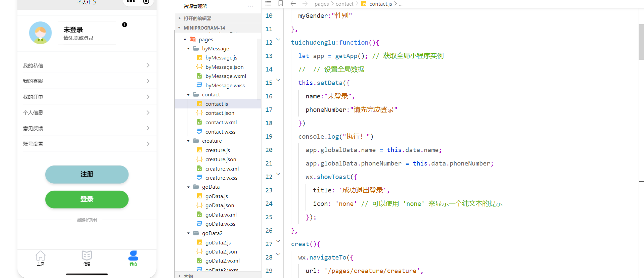Open the simulator capsule menu dots

tap(131, 2)
